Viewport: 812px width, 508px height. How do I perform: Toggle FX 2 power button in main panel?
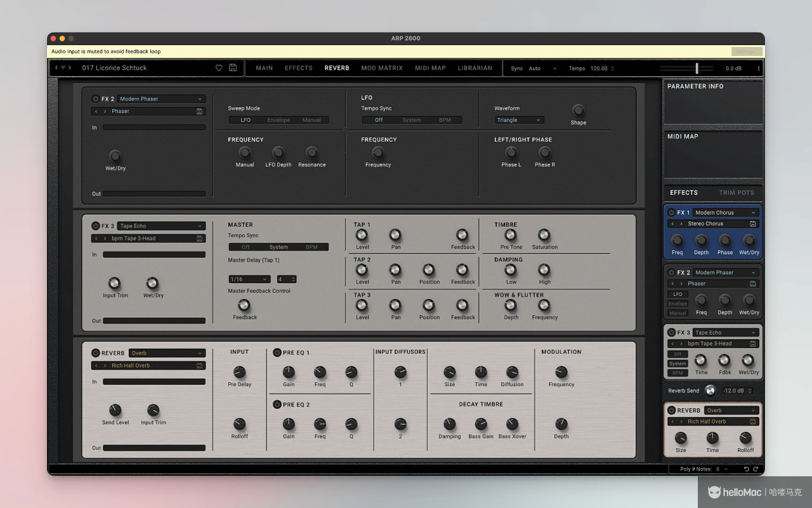(96, 99)
